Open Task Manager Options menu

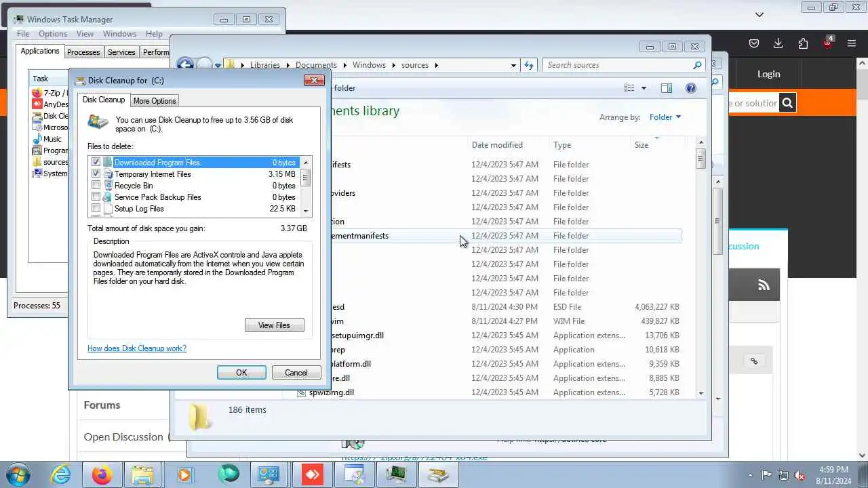click(52, 34)
